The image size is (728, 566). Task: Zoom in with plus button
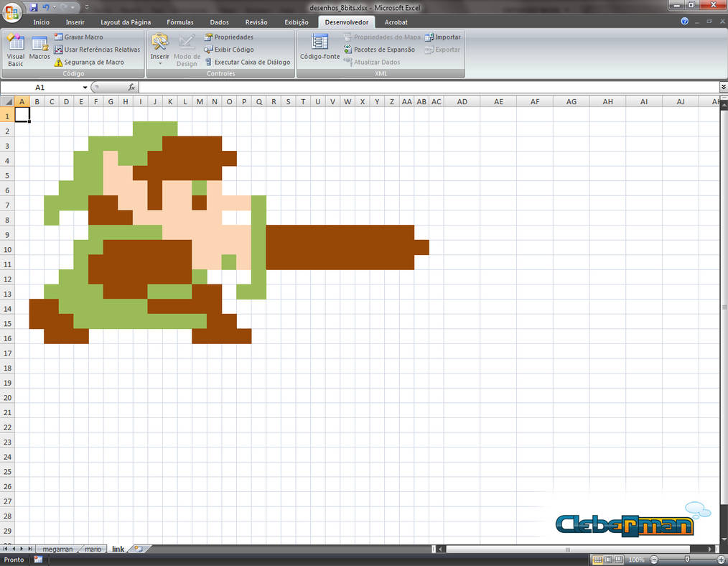coord(721,560)
